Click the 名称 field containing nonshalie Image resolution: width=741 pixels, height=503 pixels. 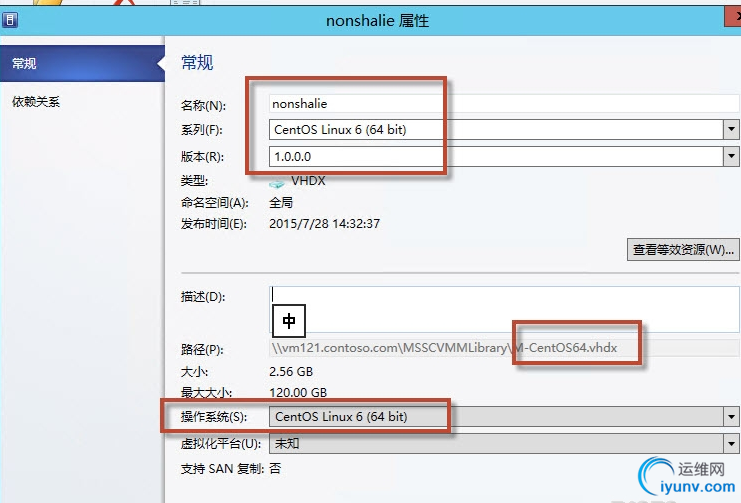504,104
